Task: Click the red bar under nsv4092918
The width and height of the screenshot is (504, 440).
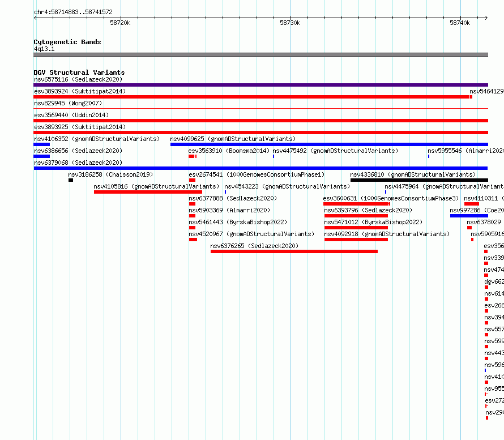Action: (x=356, y=240)
